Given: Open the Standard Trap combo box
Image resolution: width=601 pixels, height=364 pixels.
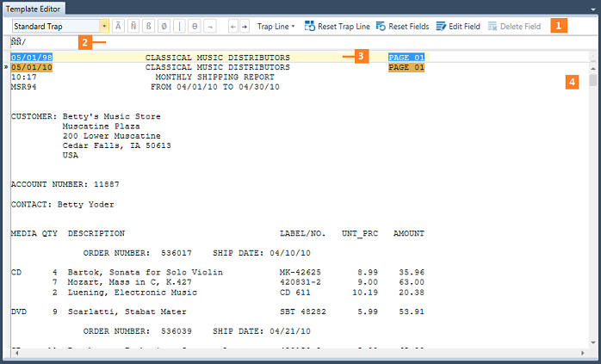Looking at the screenshot, I should click(x=104, y=27).
